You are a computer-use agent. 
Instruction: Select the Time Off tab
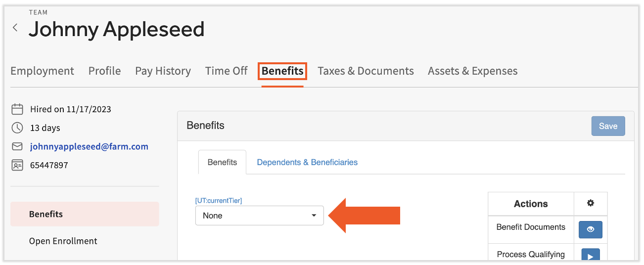226,71
